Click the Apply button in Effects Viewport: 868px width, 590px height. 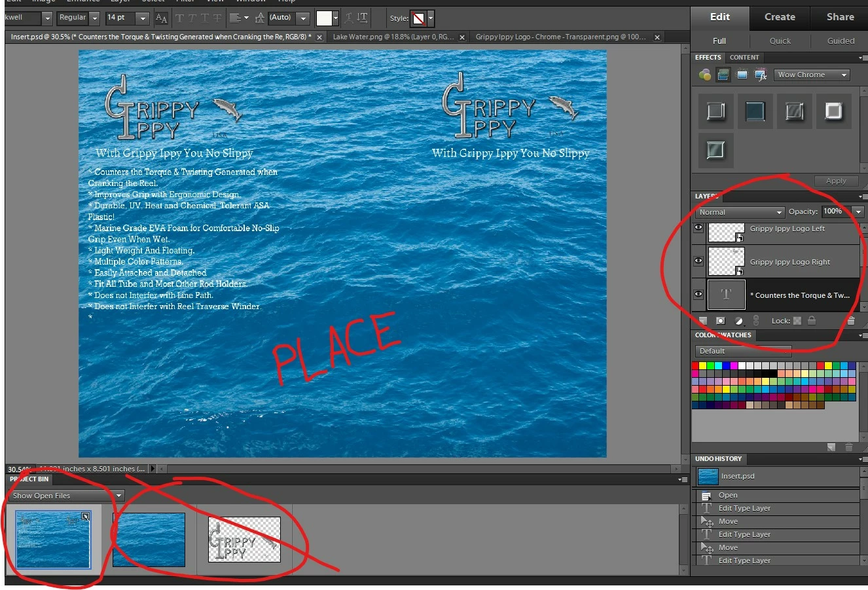click(836, 181)
